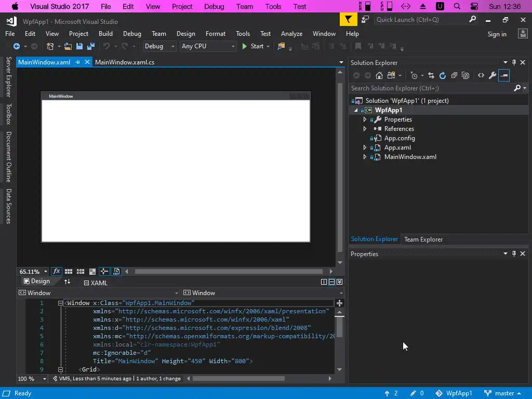Image resolution: width=532 pixels, height=399 pixels.
Task: Switch to vertical split view
Action: tap(324, 282)
